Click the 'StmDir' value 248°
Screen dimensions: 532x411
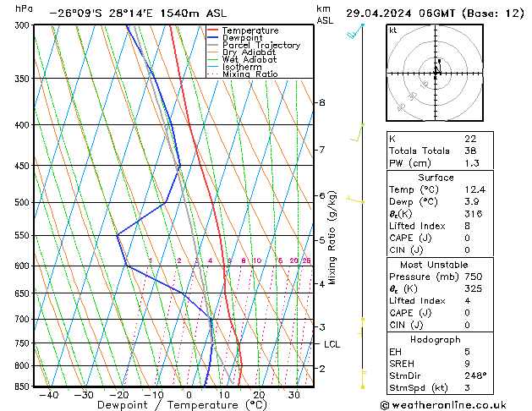point(475,375)
